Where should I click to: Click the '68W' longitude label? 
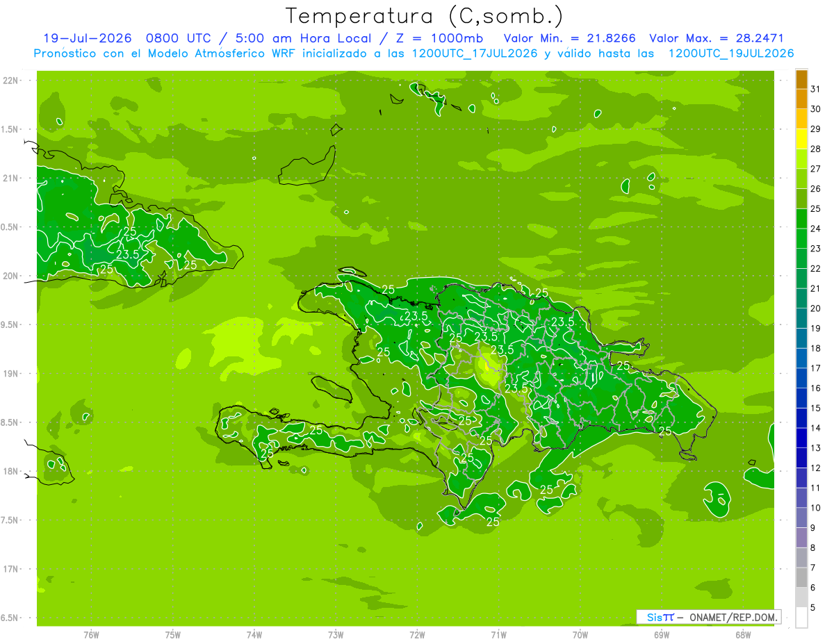point(743,635)
